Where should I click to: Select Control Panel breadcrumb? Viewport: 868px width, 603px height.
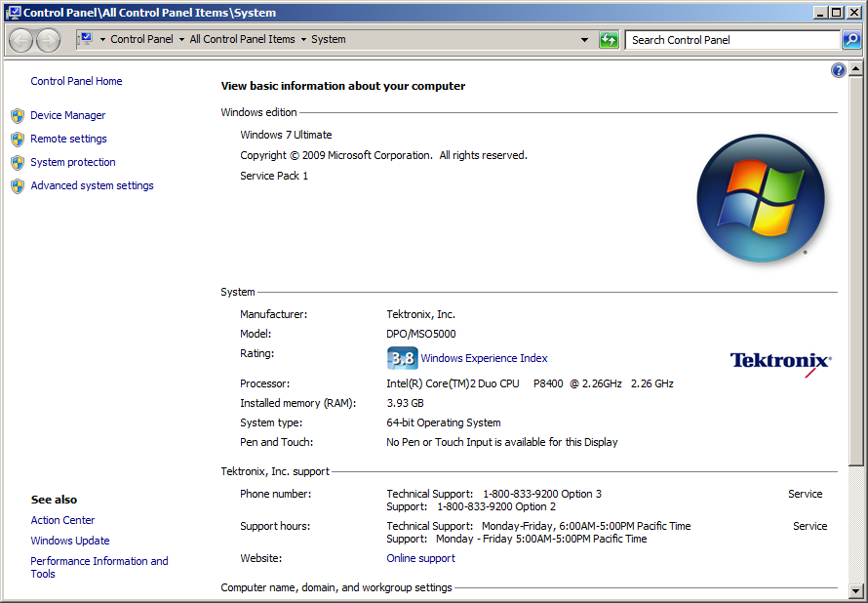(141, 39)
